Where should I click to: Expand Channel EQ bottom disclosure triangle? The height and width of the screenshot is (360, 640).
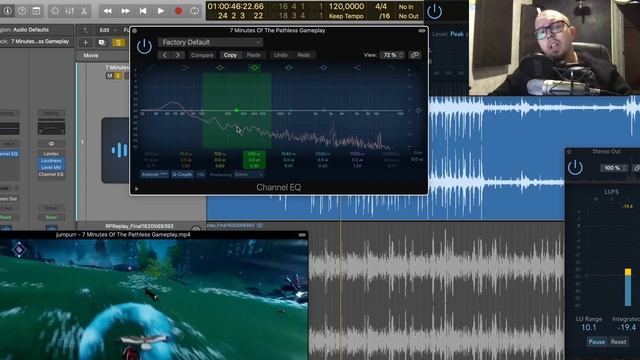(136, 189)
